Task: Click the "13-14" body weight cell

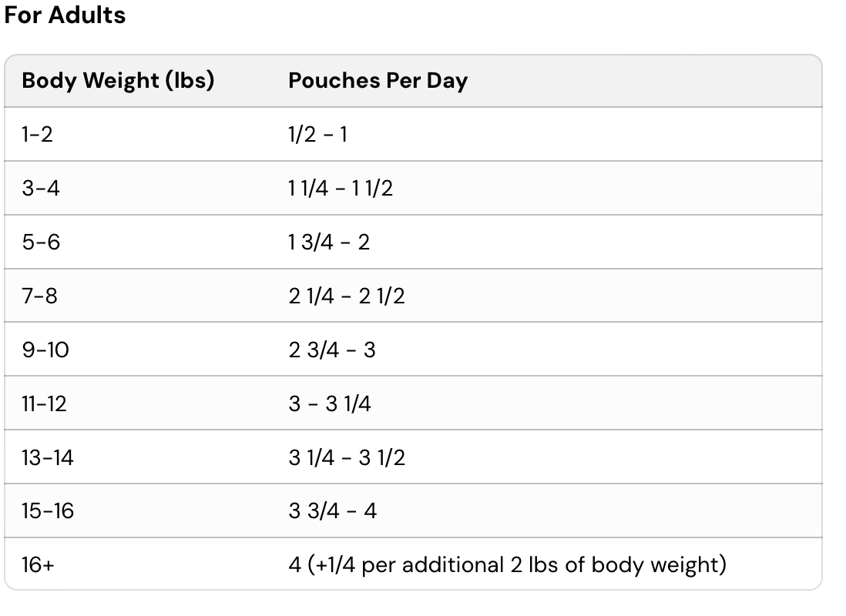Action: 48,457
